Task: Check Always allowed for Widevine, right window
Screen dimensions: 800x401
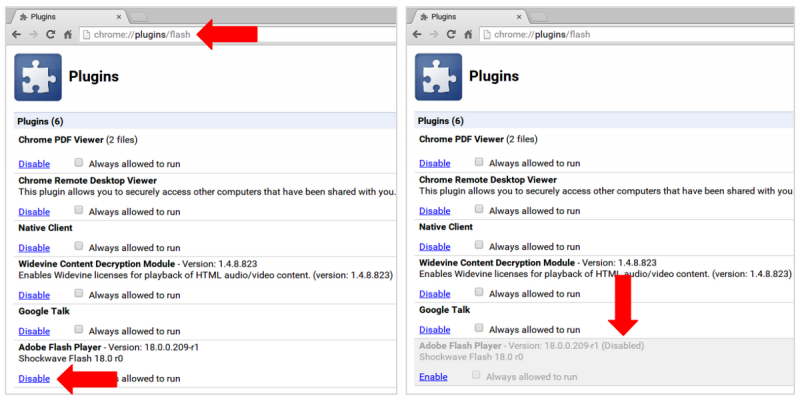Action: [x=479, y=292]
